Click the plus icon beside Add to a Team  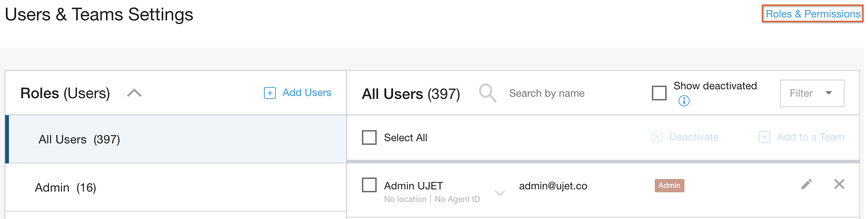point(765,137)
